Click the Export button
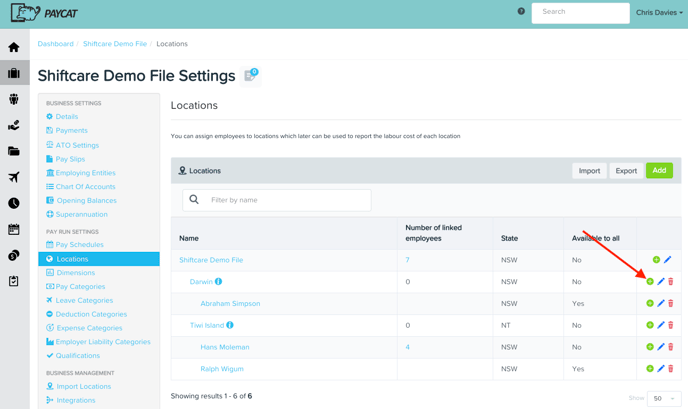 tap(626, 171)
